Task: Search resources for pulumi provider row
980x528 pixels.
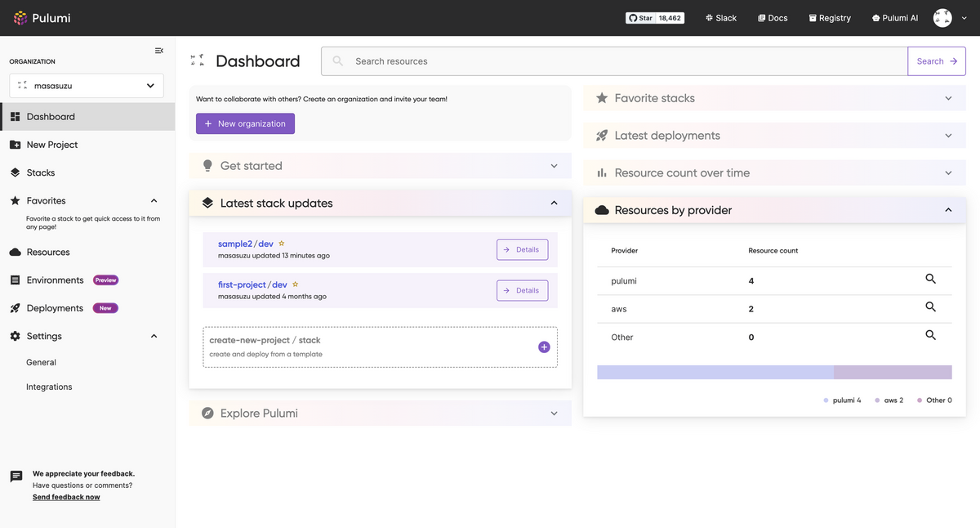Action: (930, 280)
